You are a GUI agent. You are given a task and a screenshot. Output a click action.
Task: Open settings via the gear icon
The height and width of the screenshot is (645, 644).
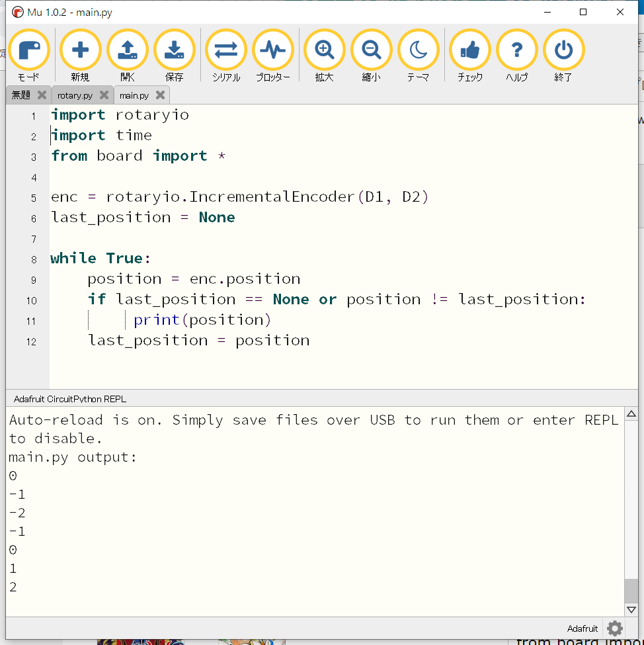tap(615, 628)
